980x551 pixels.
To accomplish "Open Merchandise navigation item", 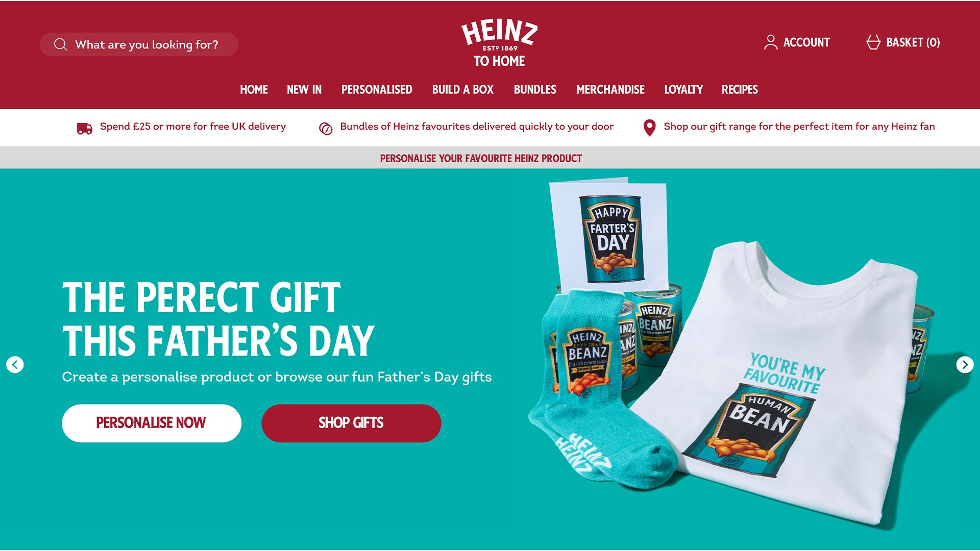I will [x=610, y=90].
